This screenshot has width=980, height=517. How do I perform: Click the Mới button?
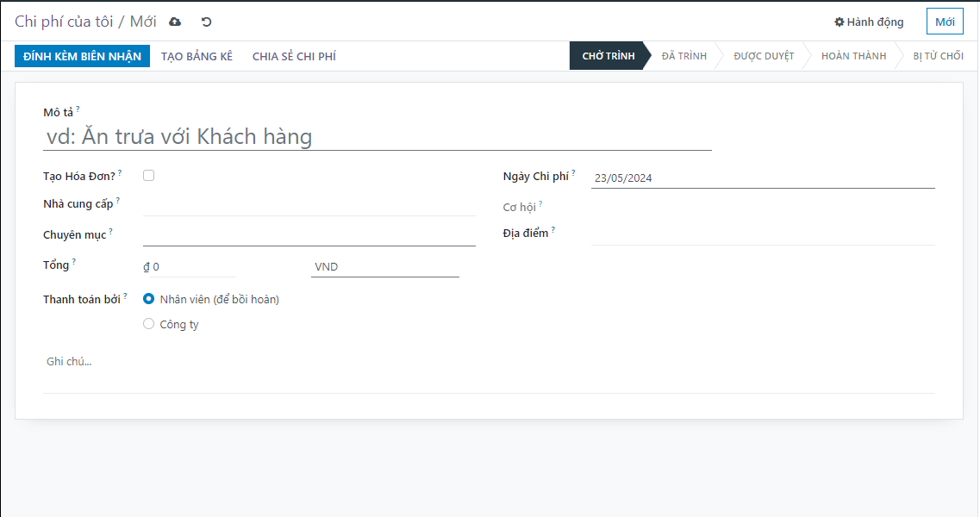[945, 22]
